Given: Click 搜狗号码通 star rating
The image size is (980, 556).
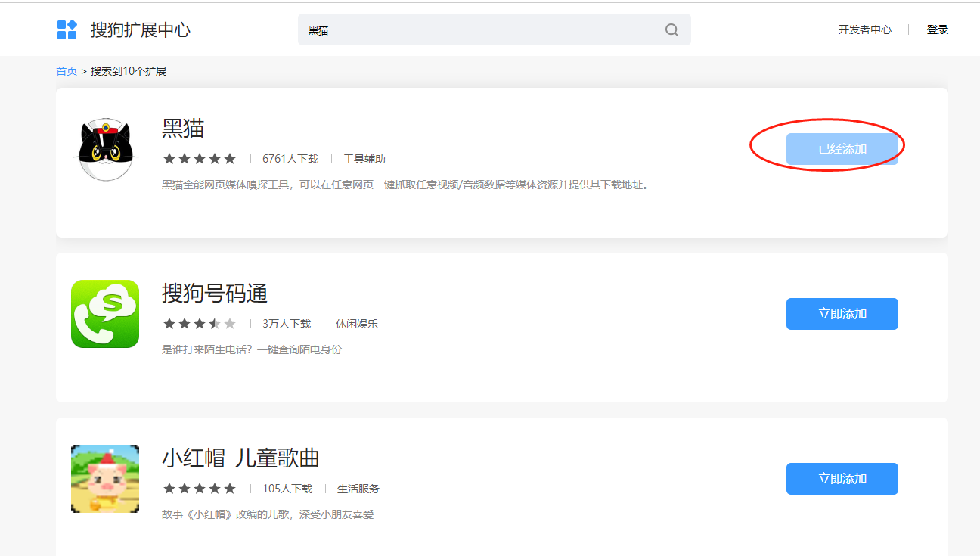Looking at the screenshot, I should tap(200, 324).
